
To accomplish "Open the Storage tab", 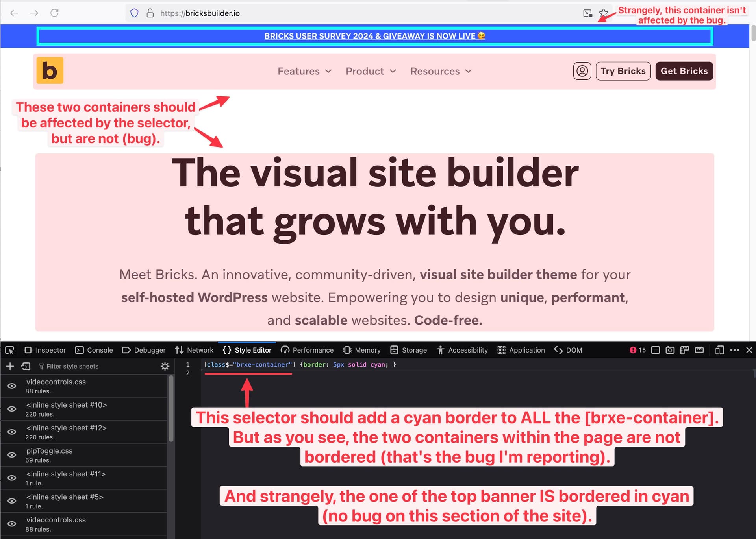I will 409,350.
